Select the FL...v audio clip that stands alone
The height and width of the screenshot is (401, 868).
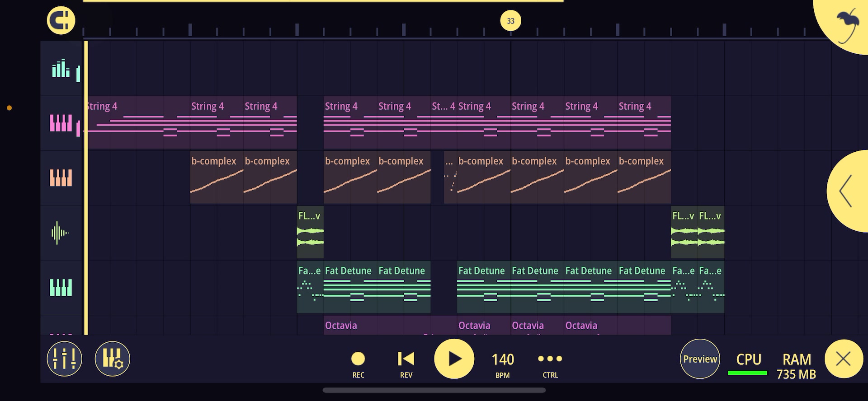pyautogui.click(x=310, y=232)
